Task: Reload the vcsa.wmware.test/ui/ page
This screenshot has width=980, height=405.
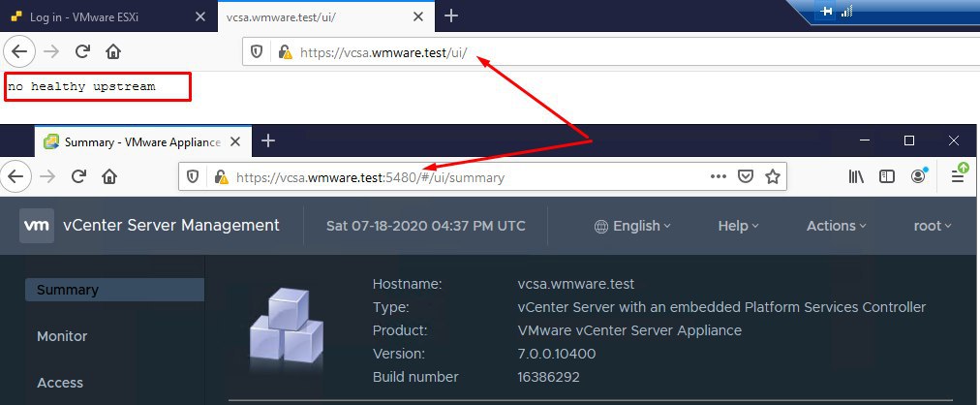Action: point(82,51)
